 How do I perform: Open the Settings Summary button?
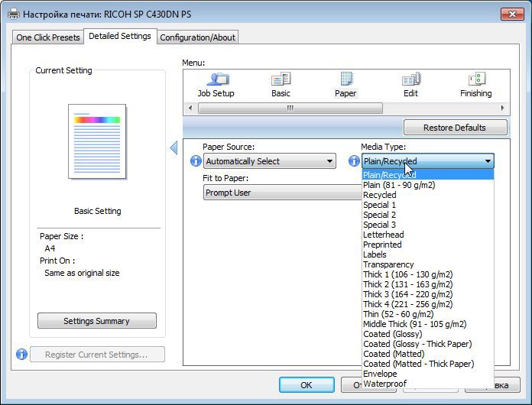pos(97,321)
